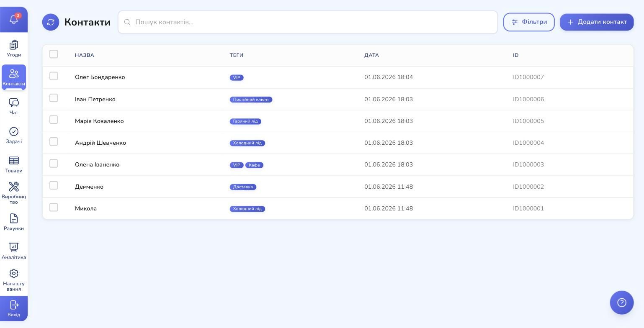
Task: Open Рахунки section in sidebar
Action: point(14,222)
